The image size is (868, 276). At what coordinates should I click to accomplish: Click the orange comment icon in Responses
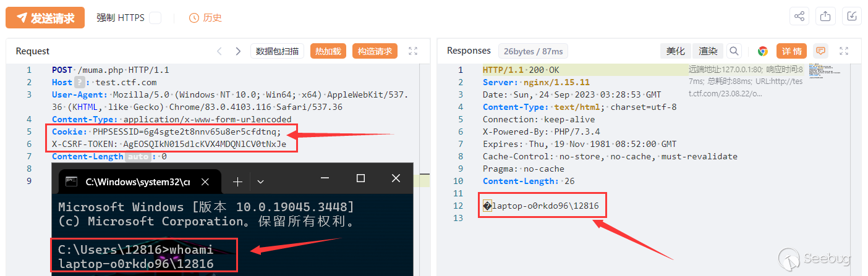coord(821,51)
